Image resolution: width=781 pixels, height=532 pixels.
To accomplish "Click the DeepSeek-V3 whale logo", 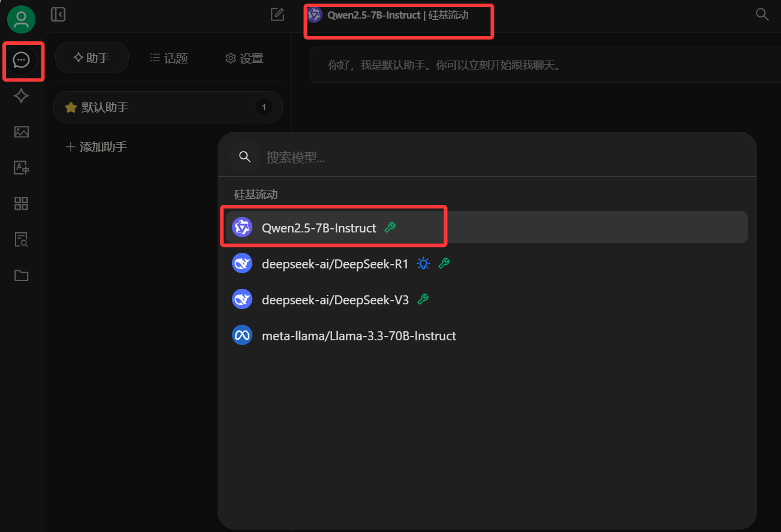I will tap(242, 300).
